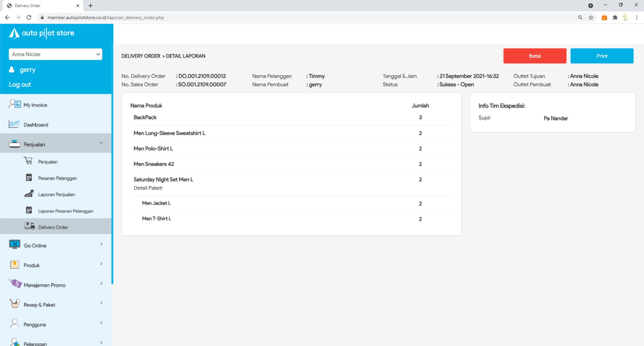The height and width of the screenshot is (346, 644).
Task: Collapse the Penjualan menu section
Action: click(x=101, y=143)
